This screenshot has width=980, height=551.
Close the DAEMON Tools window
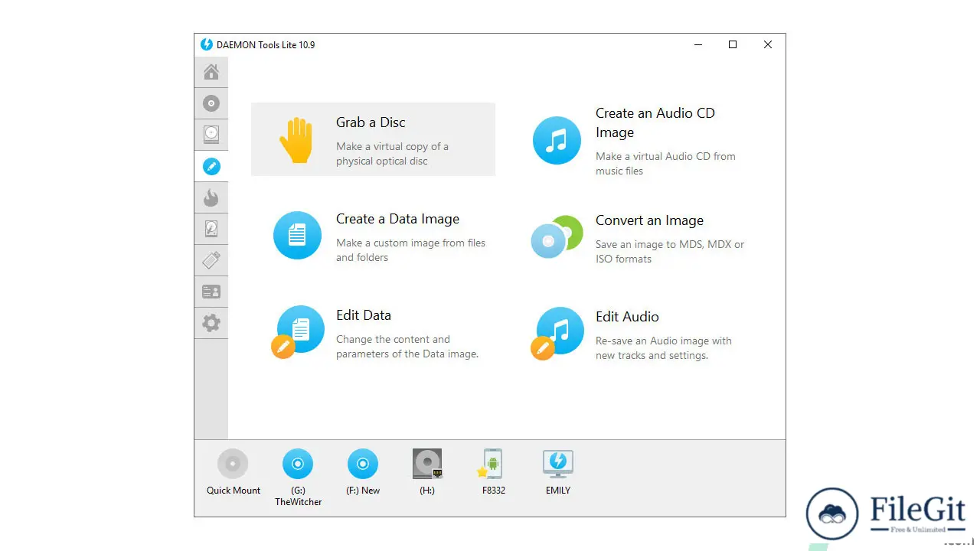768,44
